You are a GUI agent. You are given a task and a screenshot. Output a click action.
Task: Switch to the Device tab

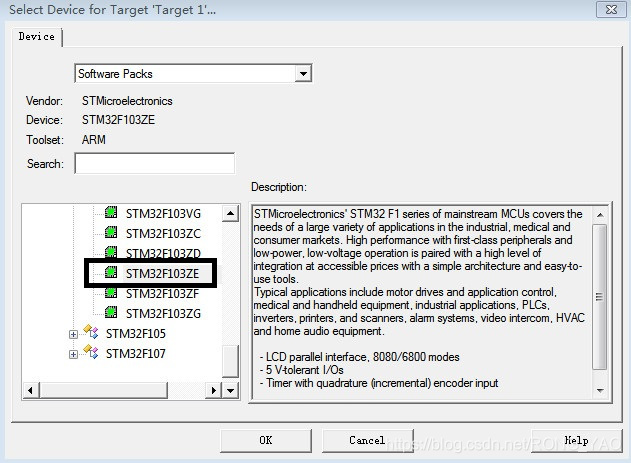click(37, 37)
